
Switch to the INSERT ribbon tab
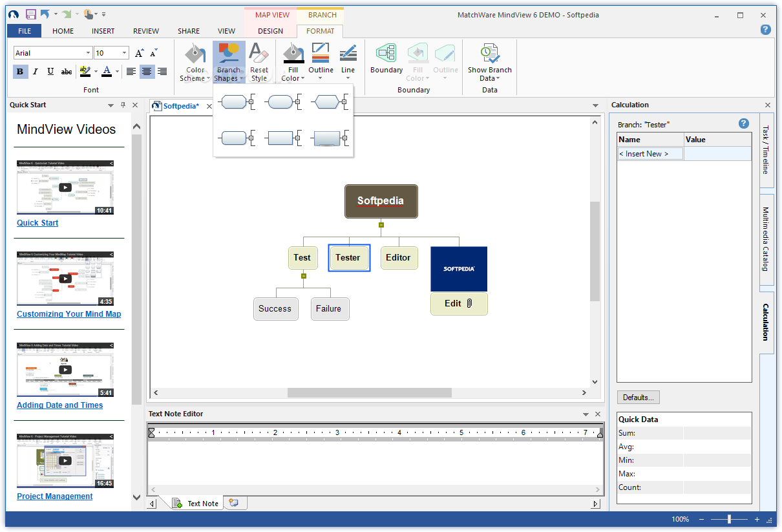coord(103,30)
